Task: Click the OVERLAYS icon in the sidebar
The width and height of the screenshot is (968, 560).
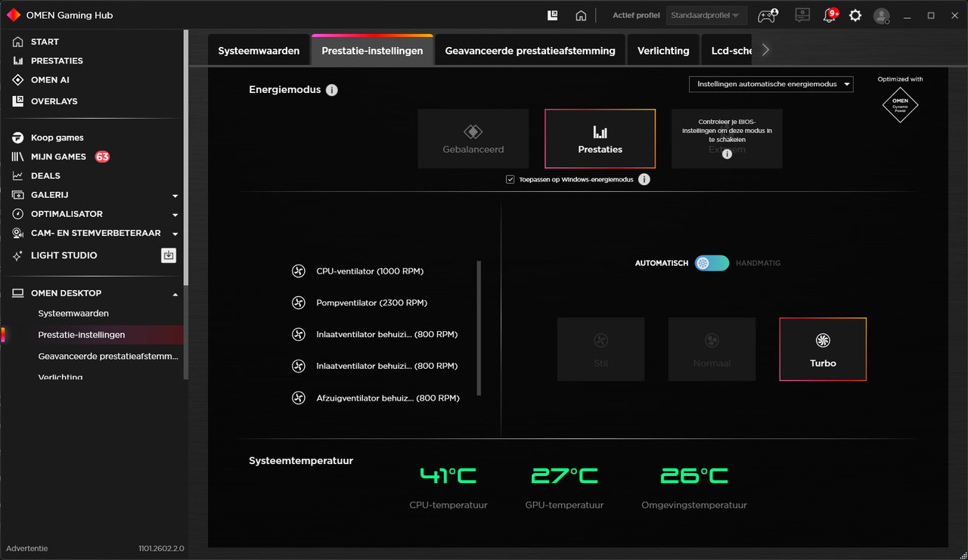Action: click(x=18, y=101)
